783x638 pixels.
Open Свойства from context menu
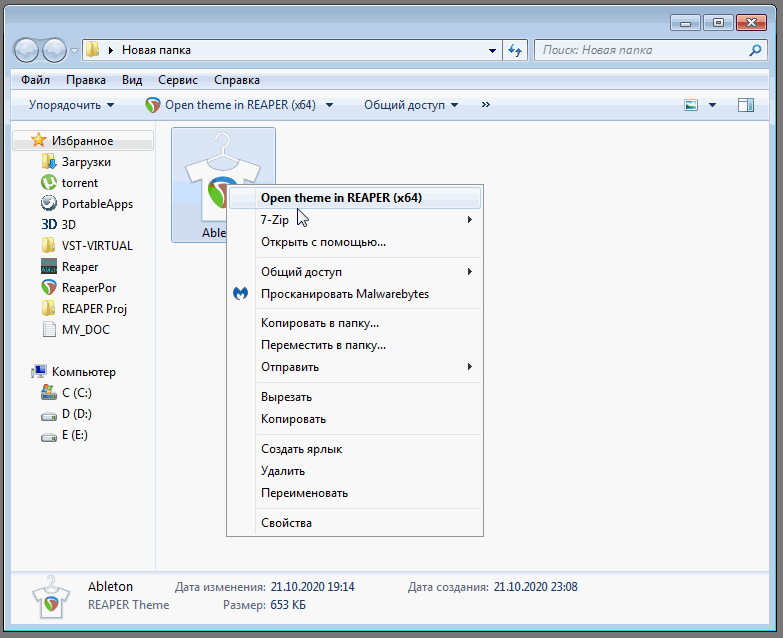point(355,523)
